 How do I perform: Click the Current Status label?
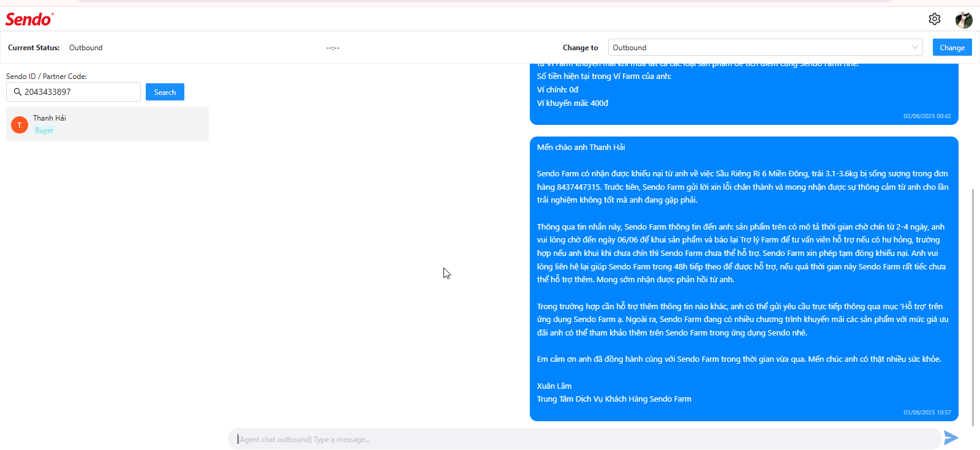coord(34,48)
